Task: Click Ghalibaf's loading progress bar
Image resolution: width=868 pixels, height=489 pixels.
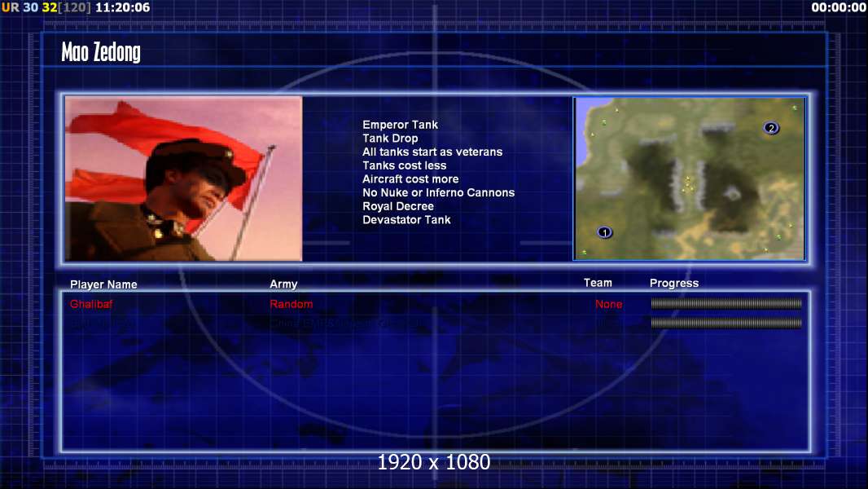Action: [726, 303]
